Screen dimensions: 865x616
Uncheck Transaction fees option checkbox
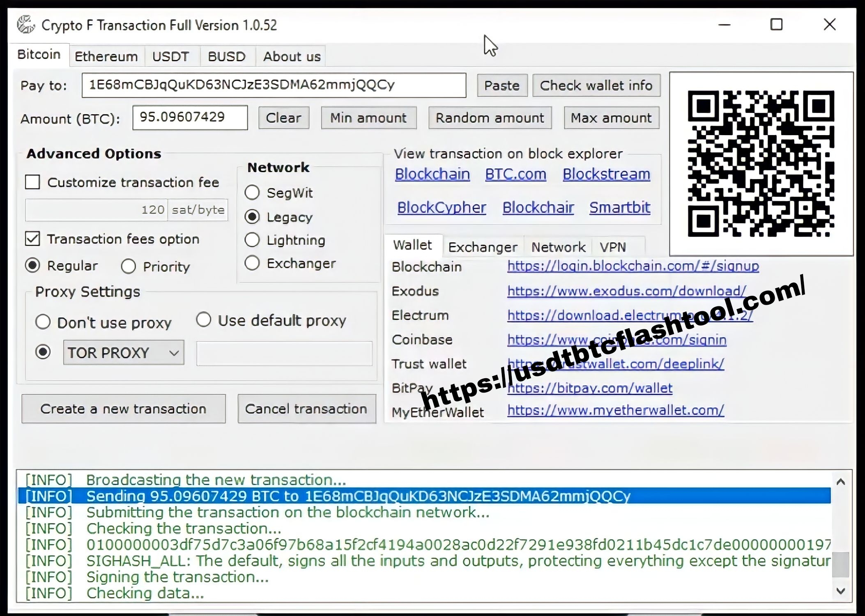pyautogui.click(x=33, y=239)
